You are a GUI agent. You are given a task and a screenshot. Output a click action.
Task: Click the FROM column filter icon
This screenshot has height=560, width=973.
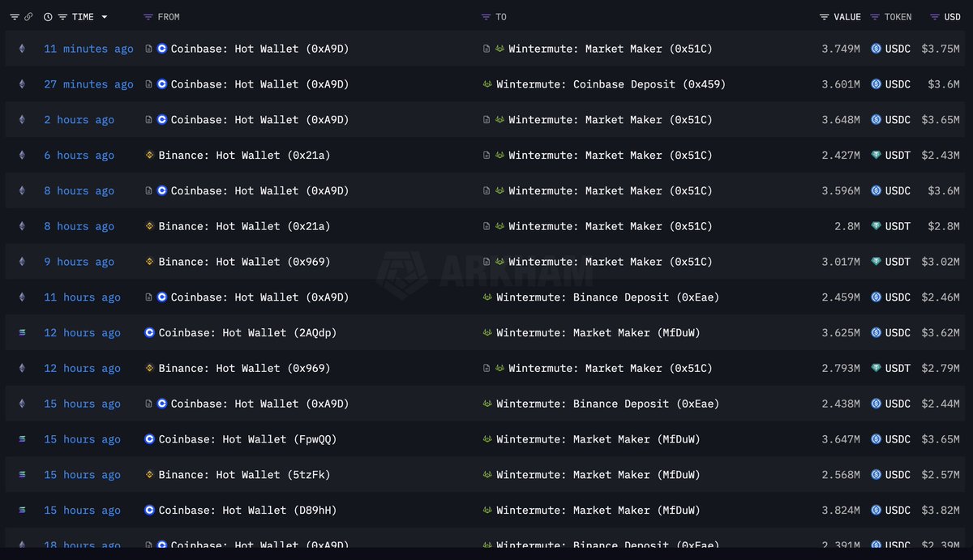tap(148, 17)
